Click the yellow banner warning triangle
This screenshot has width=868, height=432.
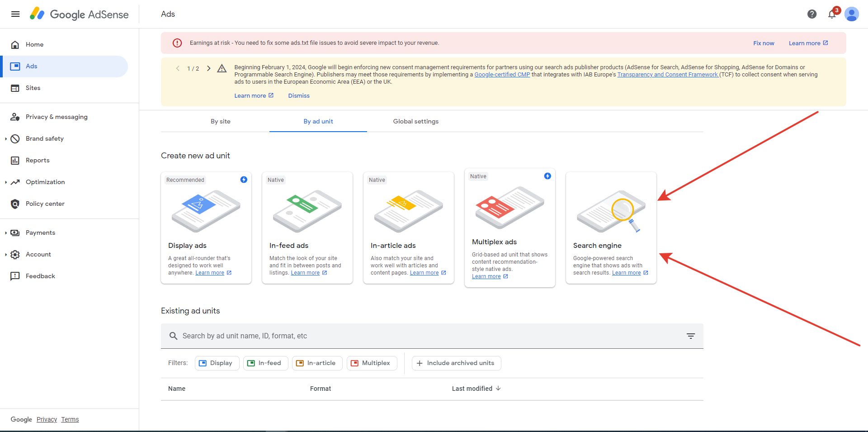pos(222,68)
